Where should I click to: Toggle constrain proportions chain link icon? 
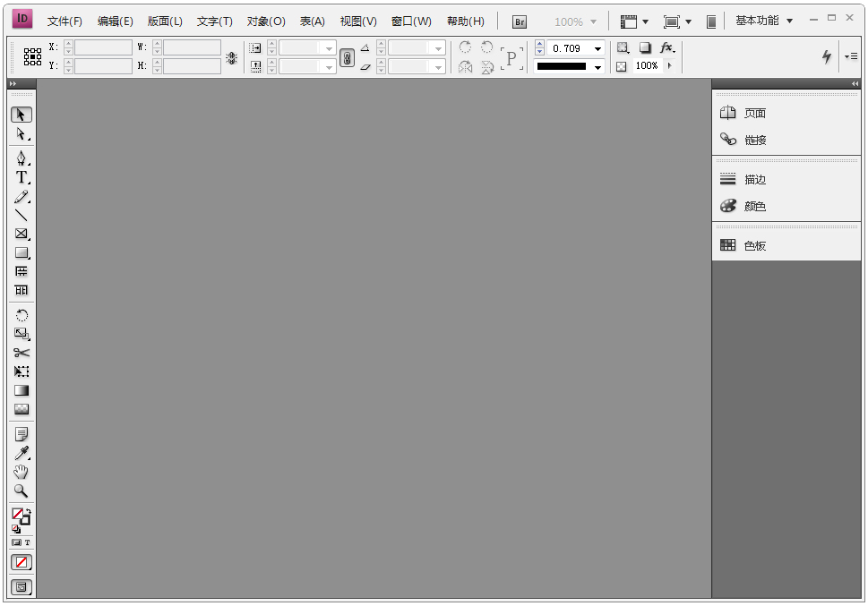coord(347,58)
